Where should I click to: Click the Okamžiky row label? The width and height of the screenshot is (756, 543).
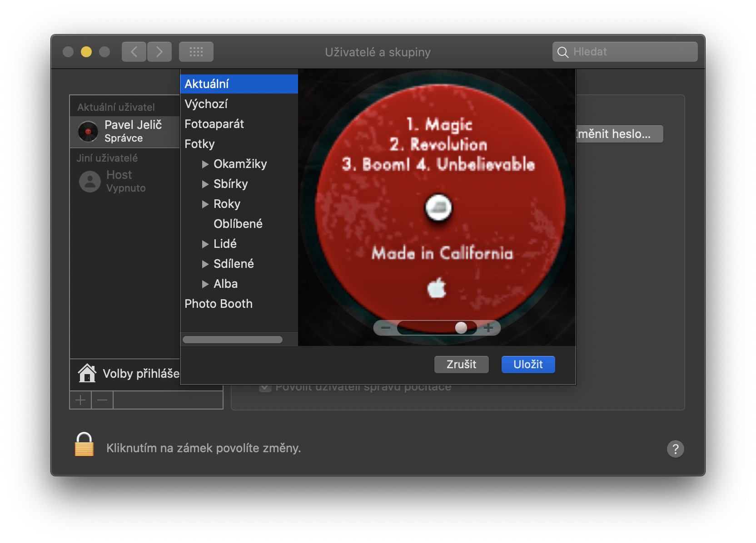pyautogui.click(x=240, y=164)
